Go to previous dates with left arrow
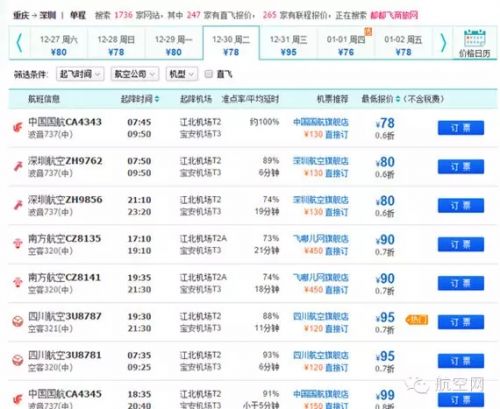The image size is (500, 409). [x=19, y=43]
